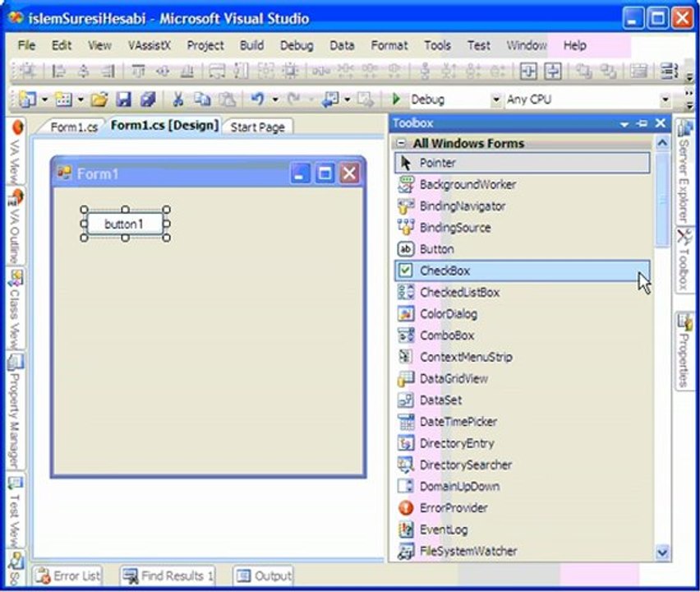
Task: Toggle auto-hide pin on Toolbox panel
Action: (642, 124)
